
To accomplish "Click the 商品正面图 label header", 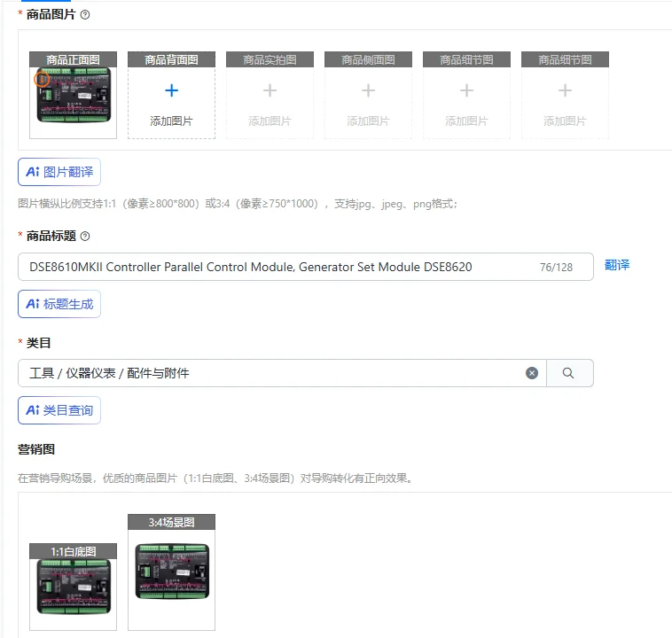I will (74, 59).
